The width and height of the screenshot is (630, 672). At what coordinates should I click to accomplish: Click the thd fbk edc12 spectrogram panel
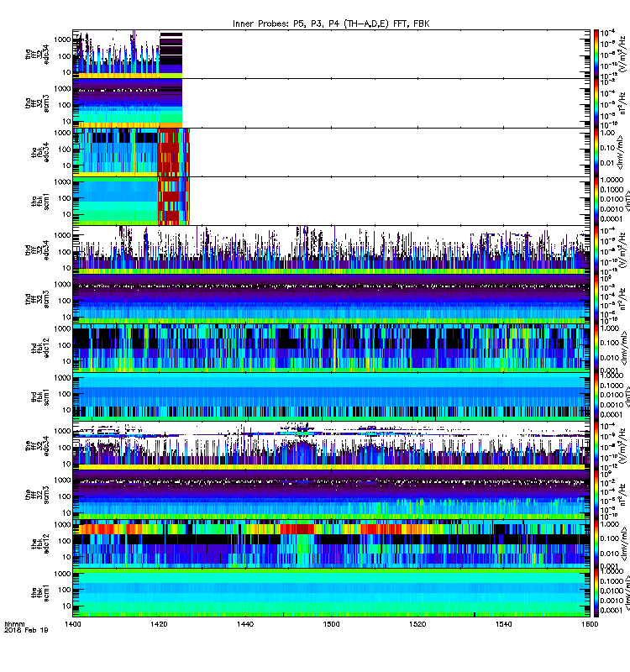331,349
